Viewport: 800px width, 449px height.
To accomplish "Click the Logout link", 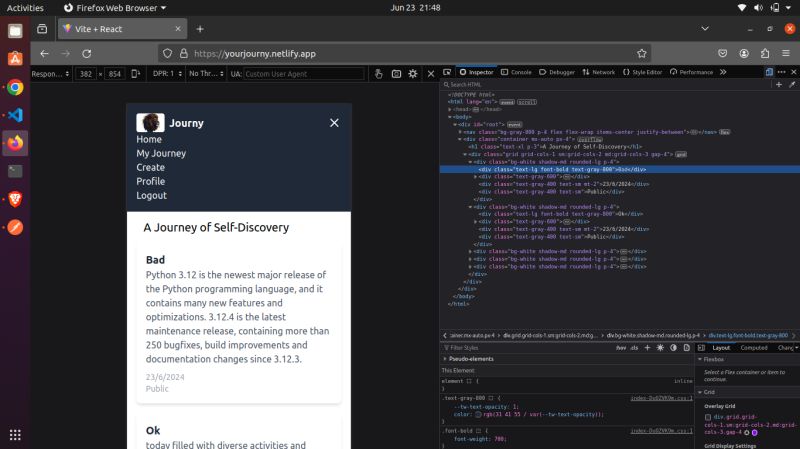I will pos(152,195).
